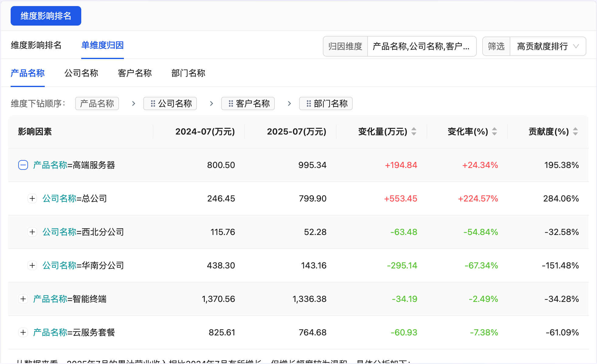Screen dimensions: 597x364
Task: Expand the 公司名称=总公司 row
Action: [x=32, y=198]
